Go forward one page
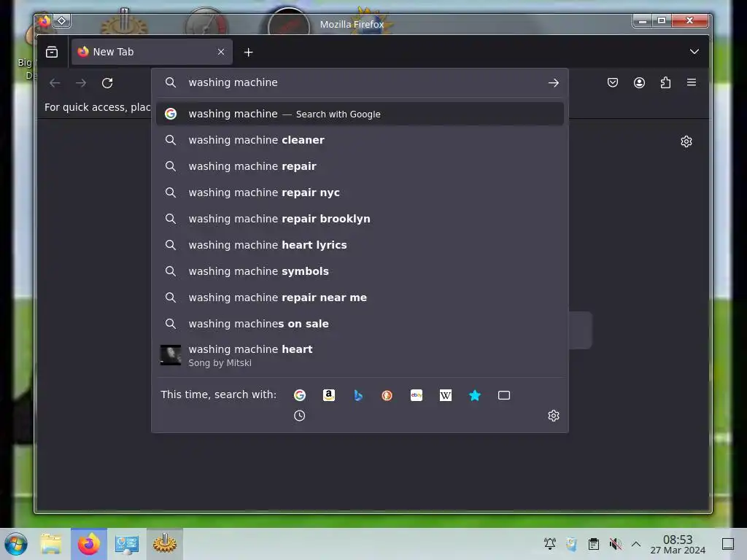This screenshot has width=747, height=560. point(81,83)
